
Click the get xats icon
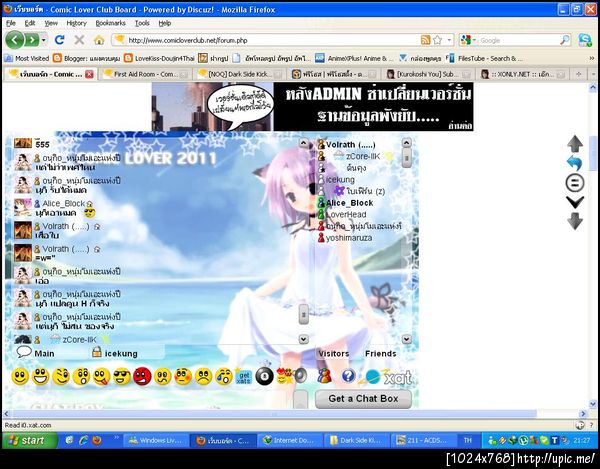pos(244,377)
